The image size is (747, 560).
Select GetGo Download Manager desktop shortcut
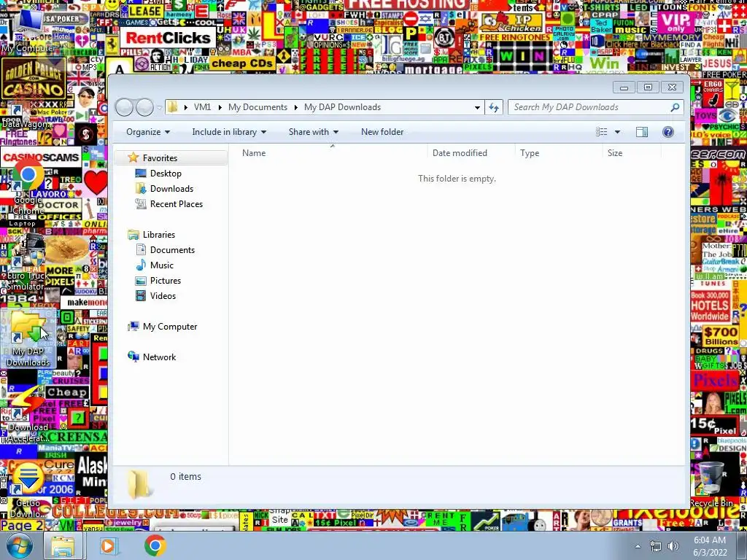click(x=28, y=491)
